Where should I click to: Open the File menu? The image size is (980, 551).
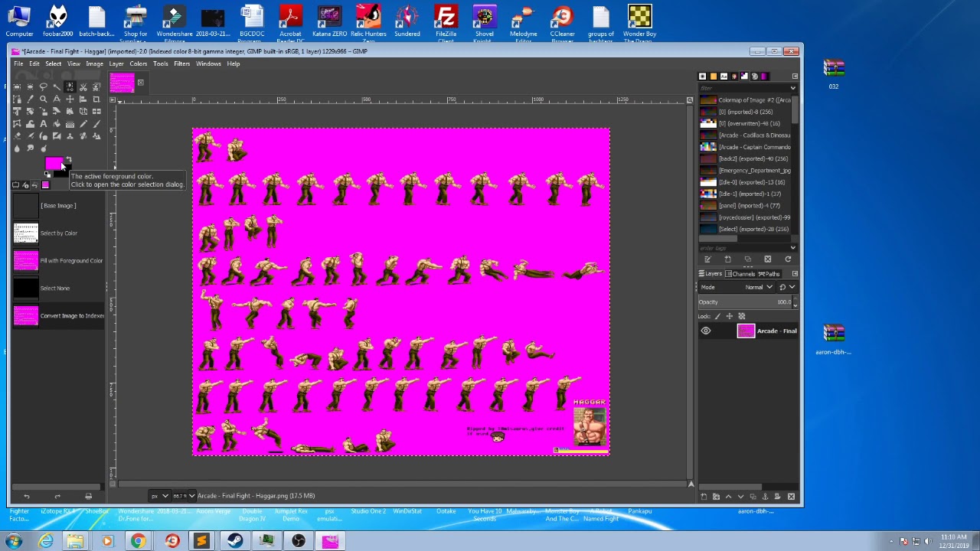(18, 64)
